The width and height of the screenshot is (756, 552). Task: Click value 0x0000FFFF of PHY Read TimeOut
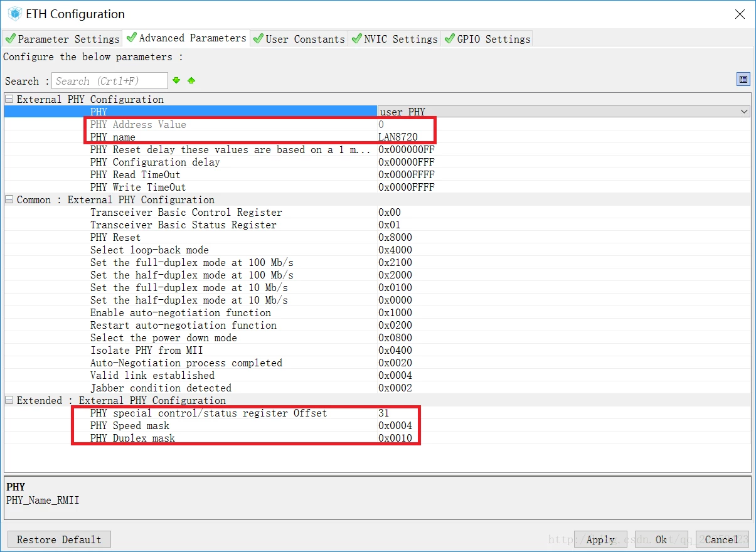407,174
